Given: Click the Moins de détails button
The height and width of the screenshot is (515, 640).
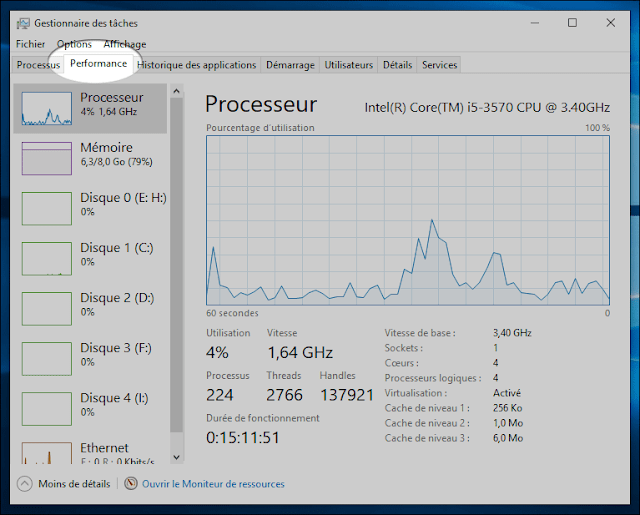Looking at the screenshot, I should tap(64, 484).
